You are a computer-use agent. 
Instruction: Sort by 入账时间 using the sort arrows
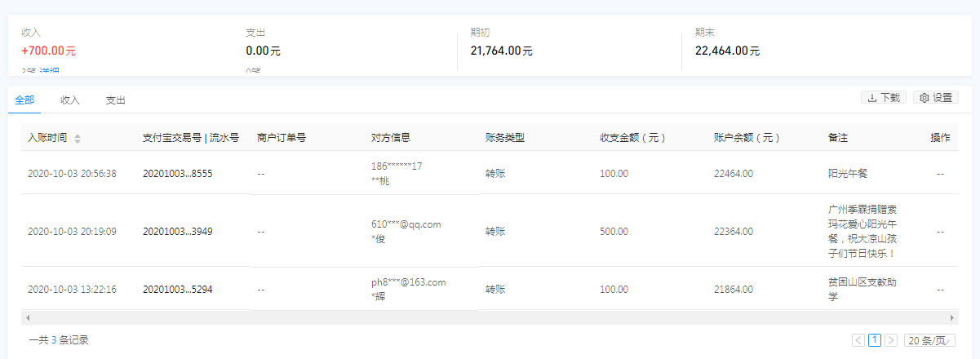(x=78, y=139)
